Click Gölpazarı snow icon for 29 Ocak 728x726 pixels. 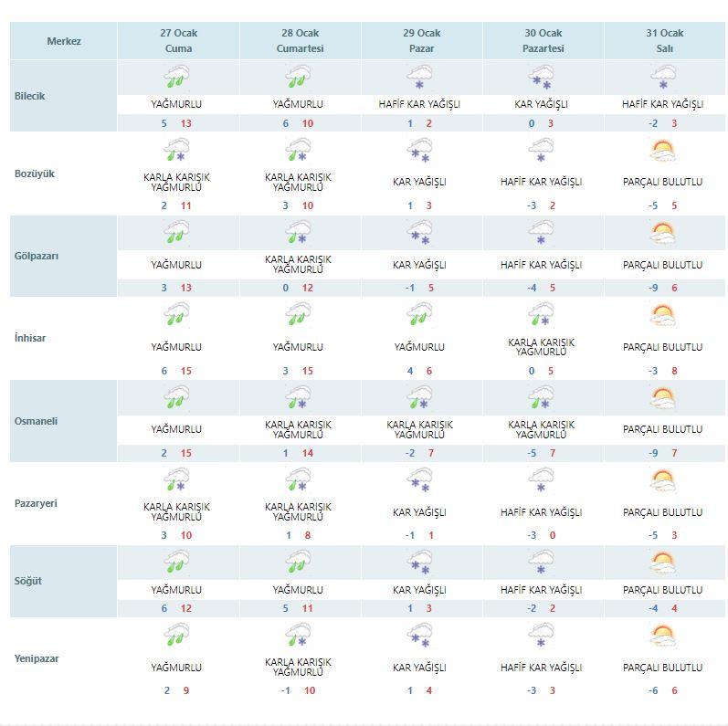419,232
